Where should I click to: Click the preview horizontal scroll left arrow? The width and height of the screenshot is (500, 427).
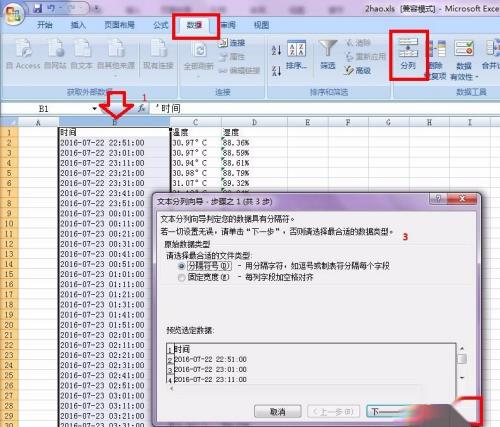point(171,388)
